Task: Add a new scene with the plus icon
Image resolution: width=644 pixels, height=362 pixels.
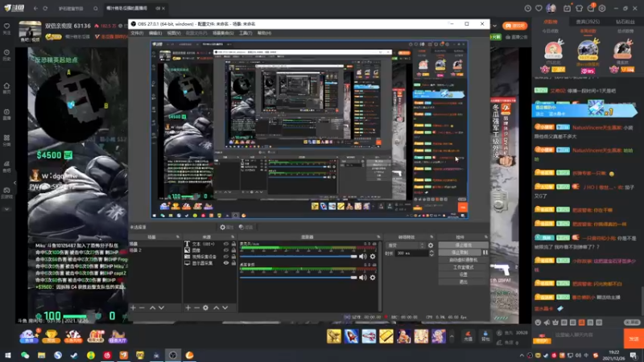Action: [133, 307]
